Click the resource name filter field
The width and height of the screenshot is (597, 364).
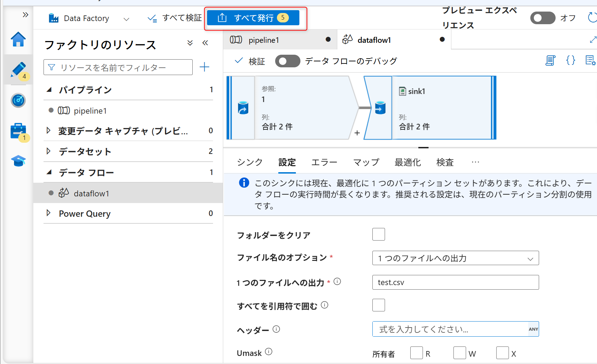[x=118, y=67]
